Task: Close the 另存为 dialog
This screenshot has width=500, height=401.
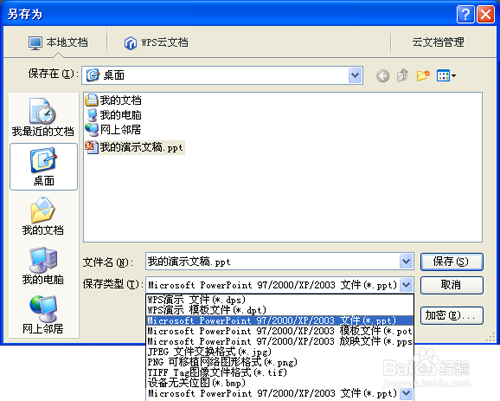Action: [486, 14]
